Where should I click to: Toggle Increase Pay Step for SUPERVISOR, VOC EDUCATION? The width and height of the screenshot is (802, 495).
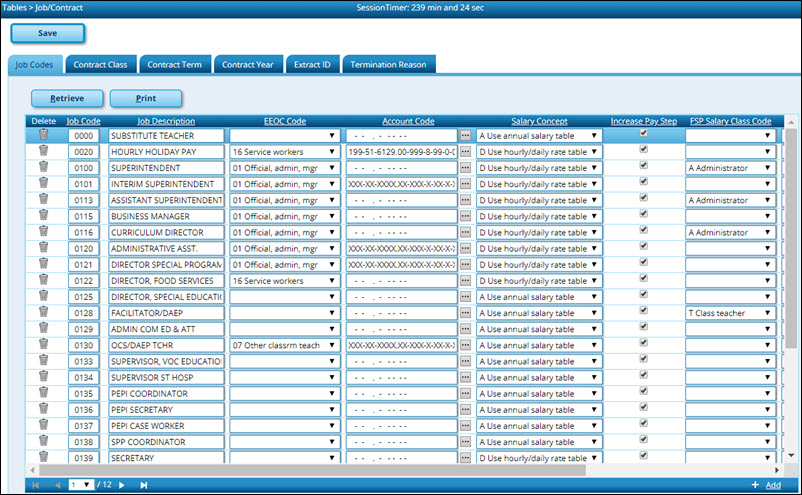tap(643, 358)
